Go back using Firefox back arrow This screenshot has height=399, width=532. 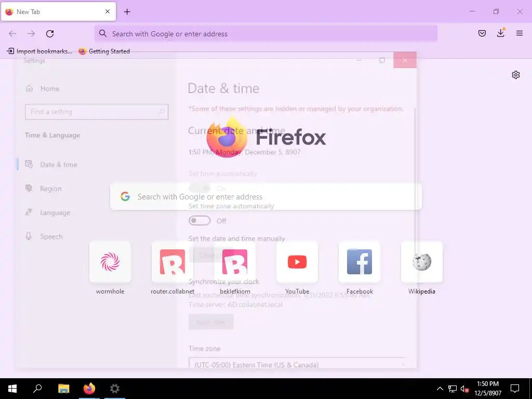(x=12, y=34)
